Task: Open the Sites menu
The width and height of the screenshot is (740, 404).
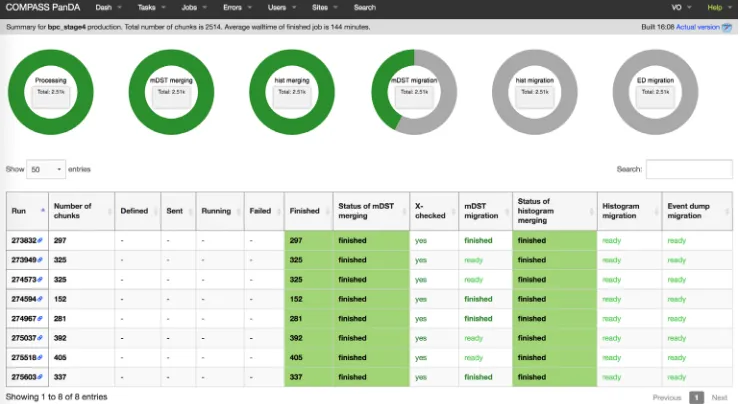Action: pyautogui.click(x=325, y=8)
